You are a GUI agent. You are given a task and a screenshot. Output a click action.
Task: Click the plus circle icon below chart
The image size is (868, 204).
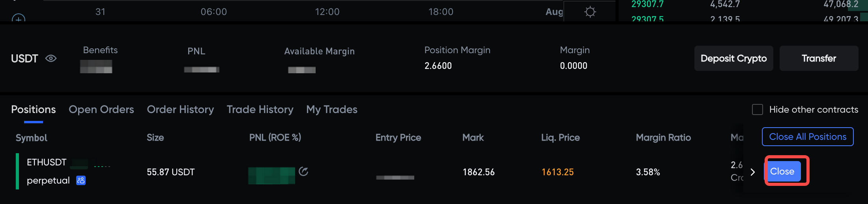point(19,19)
